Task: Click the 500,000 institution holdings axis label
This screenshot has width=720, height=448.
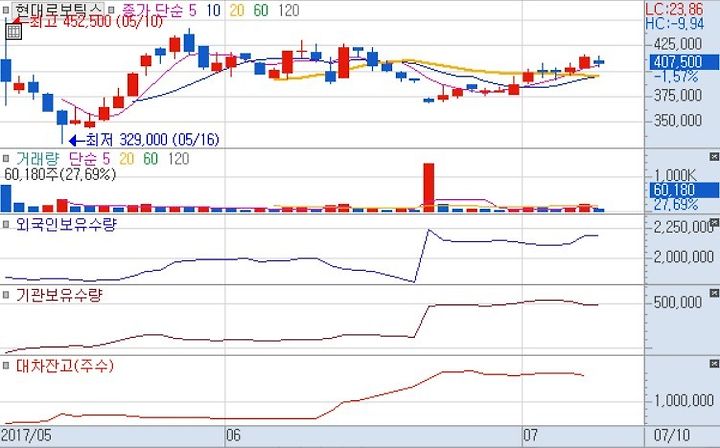Action: pyautogui.click(x=678, y=302)
